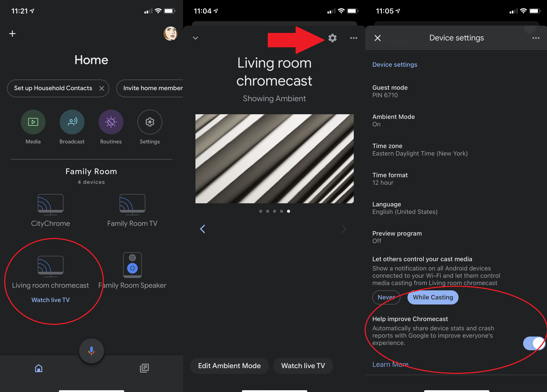Open more options on chromecast screen
Screen dimensions: 547x392
pos(354,38)
